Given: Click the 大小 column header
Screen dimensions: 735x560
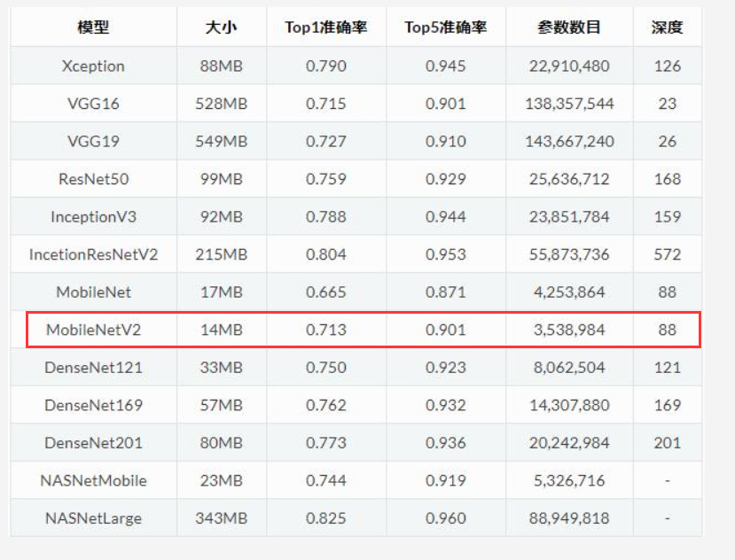Looking at the screenshot, I should (x=221, y=27).
